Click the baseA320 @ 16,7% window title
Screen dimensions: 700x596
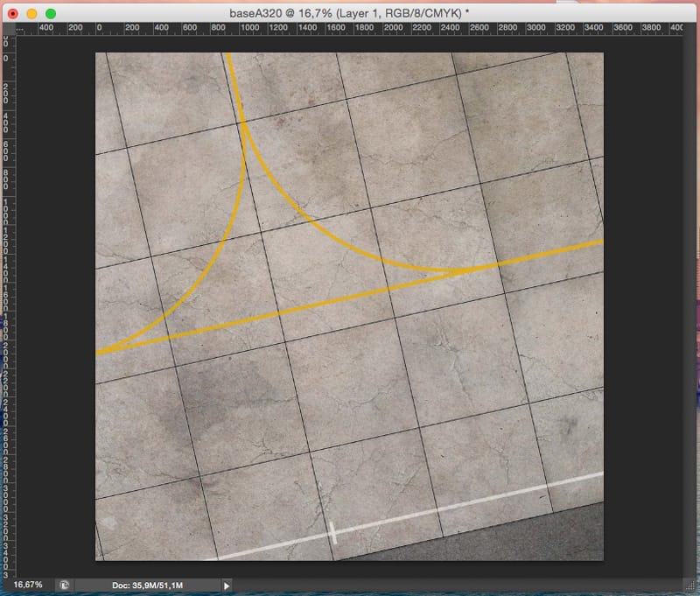tap(349, 13)
